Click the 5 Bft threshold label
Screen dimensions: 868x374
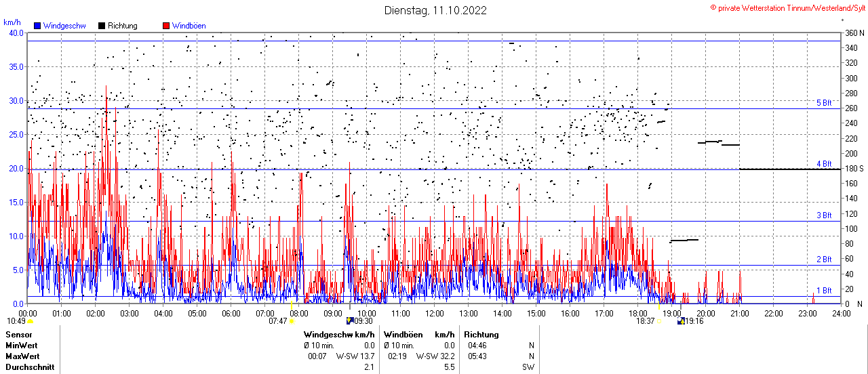(824, 103)
